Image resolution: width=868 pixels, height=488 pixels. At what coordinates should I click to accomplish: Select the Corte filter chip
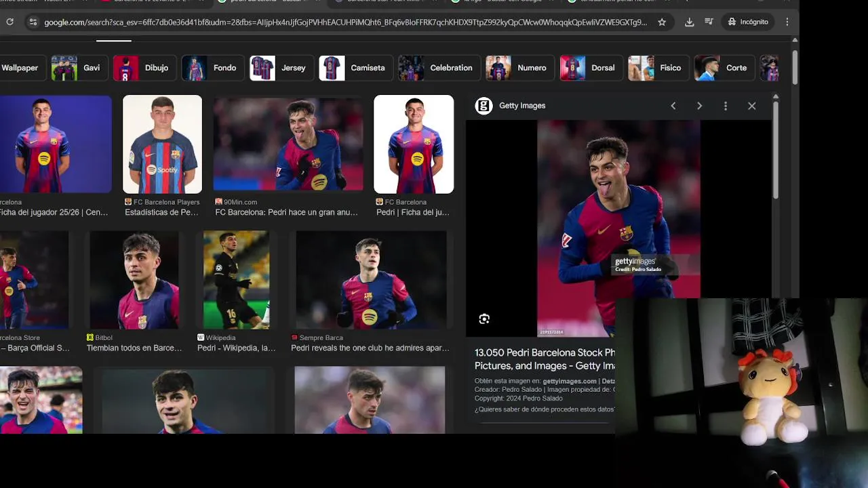coord(723,68)
